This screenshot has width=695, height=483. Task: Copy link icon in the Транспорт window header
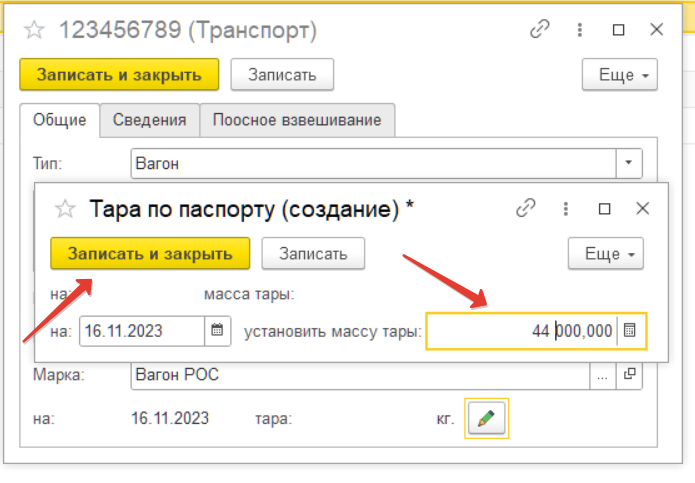tap(540, 30)
